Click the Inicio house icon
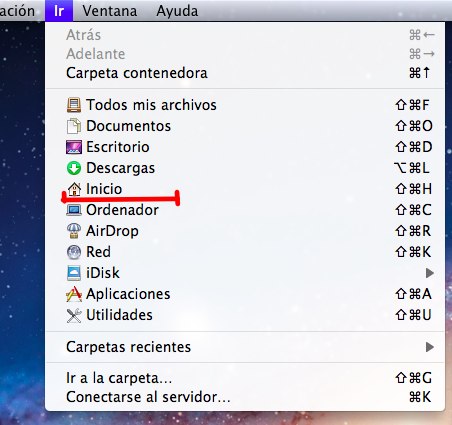452x425 pixels. point(74,189)
